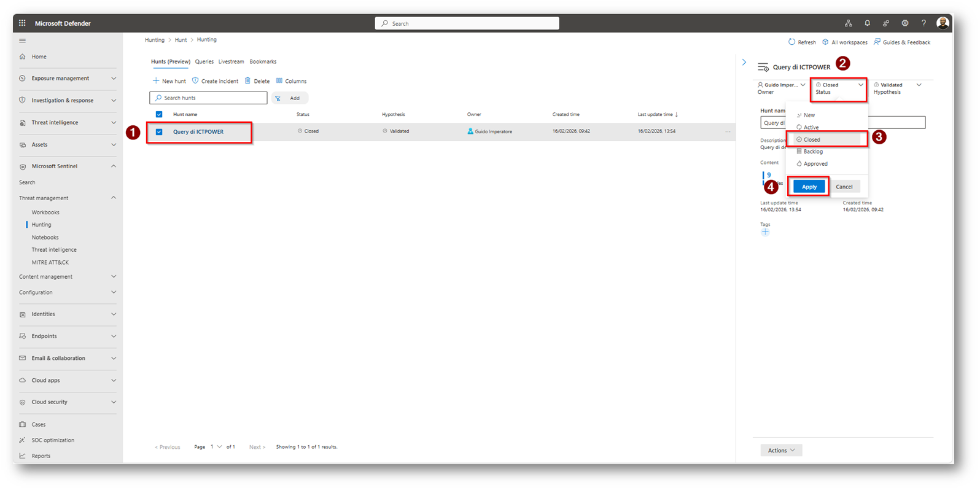Click the Search hunts field
The image size is (980, 490).
tap(208, 98)
